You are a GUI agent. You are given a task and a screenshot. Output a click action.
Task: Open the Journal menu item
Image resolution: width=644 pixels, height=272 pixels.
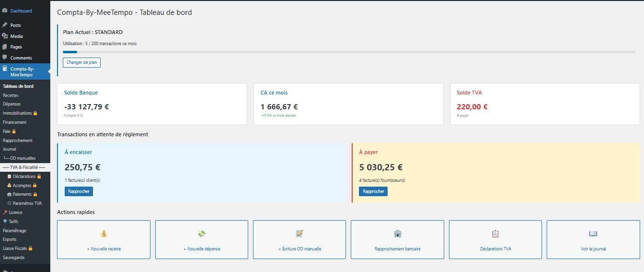[x=10, y=149]
